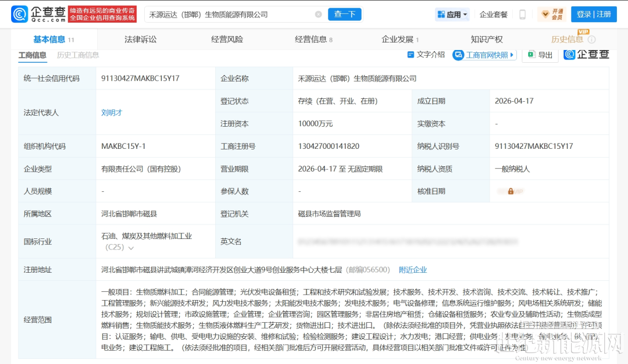
Task: Open the mobile phone icon in header
Action: tap(522, 15)
